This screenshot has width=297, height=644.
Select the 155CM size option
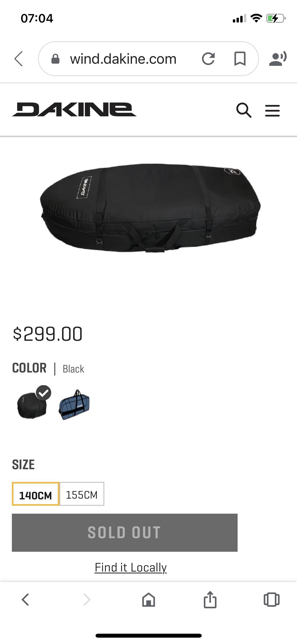click(x=82, y=494)
